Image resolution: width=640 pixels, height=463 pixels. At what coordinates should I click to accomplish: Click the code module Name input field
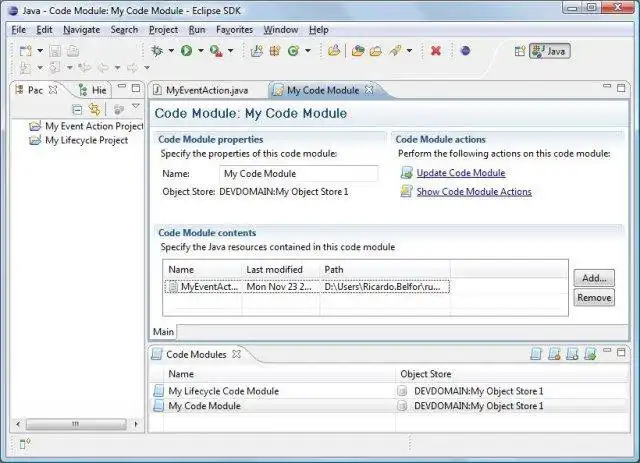298,174
